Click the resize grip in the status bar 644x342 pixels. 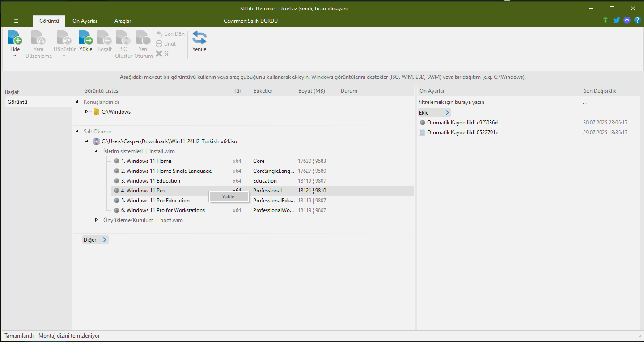pyautogui.click(x=639, y=336)
